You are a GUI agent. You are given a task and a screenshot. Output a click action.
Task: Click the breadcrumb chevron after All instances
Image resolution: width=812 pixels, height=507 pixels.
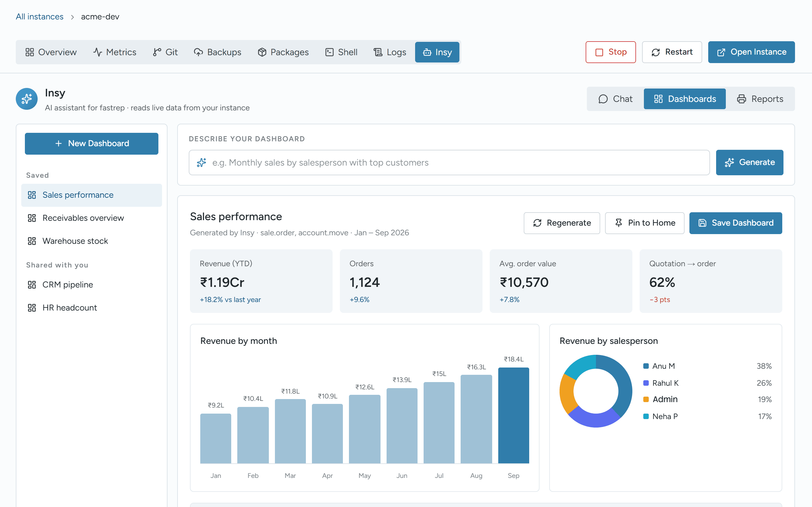tap(72, 17)
